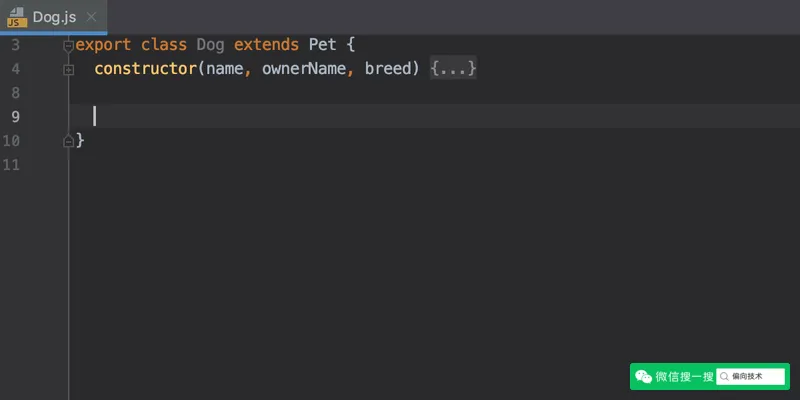Click the 偏向技术 search input field

(x=751, y=377)
